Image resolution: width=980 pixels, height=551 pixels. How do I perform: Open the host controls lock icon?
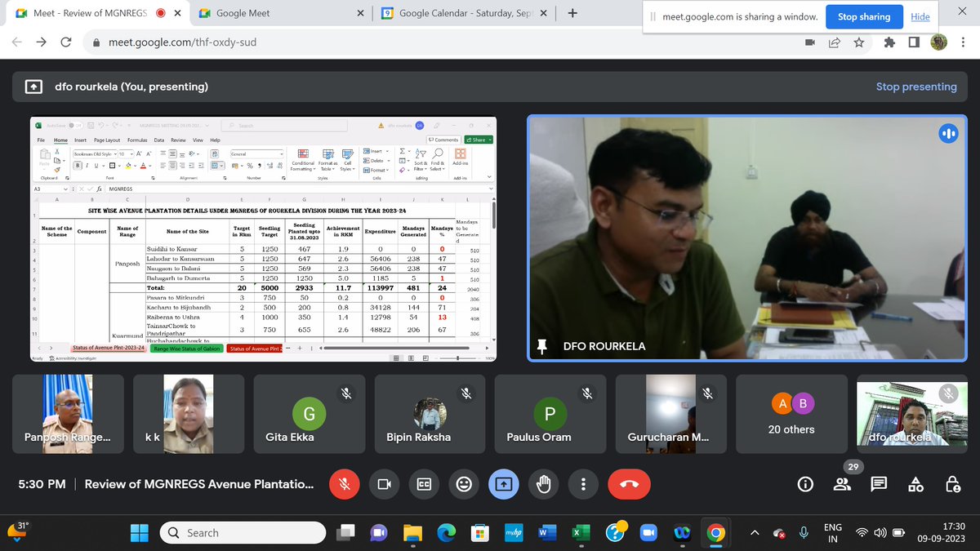(953, 483)
